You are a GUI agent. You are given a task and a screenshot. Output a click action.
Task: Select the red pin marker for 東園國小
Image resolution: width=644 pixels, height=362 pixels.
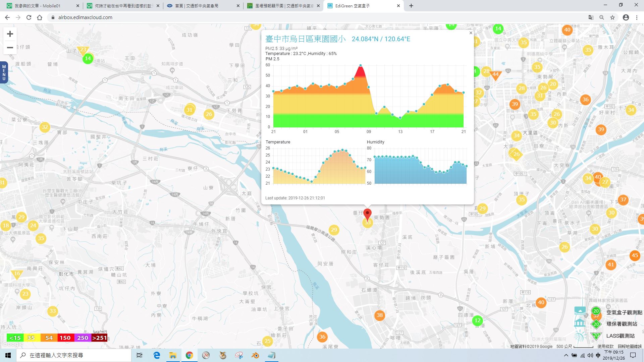point(368,215)
